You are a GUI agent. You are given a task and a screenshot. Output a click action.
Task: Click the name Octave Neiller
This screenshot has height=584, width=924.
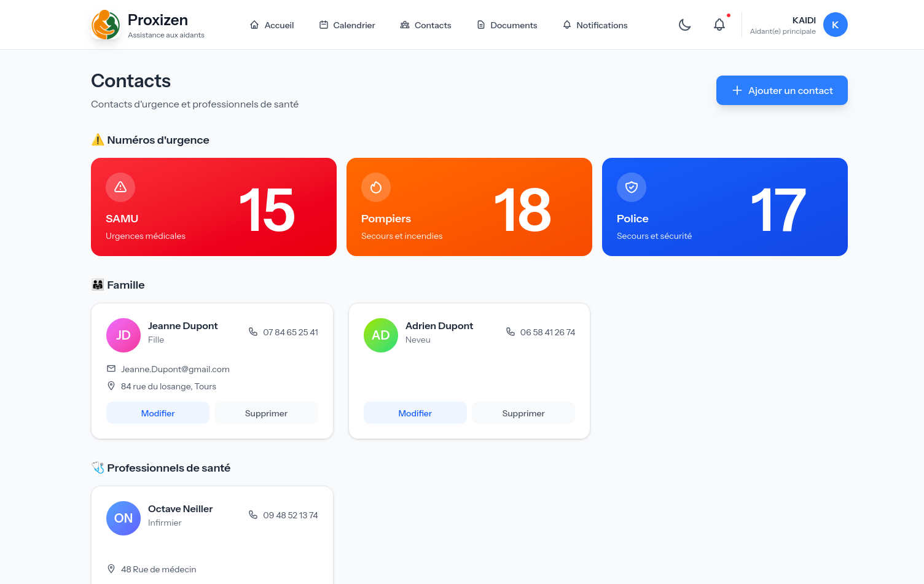[181, 509]
